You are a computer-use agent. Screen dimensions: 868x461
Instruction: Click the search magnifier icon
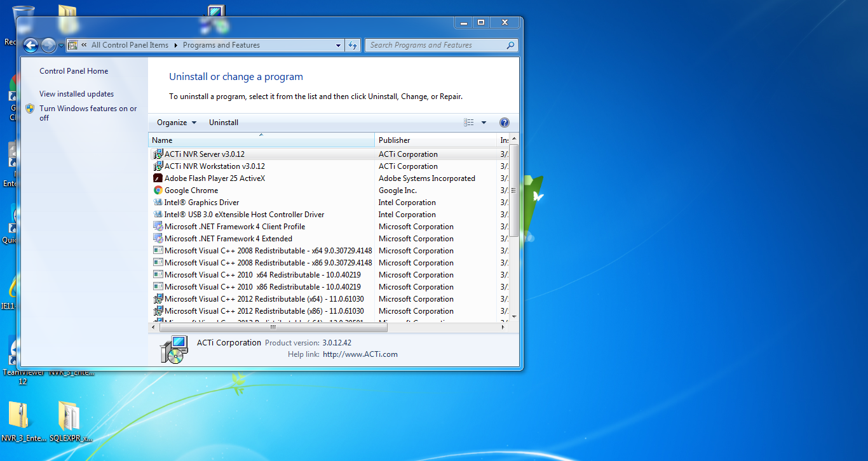pos(510,45)
